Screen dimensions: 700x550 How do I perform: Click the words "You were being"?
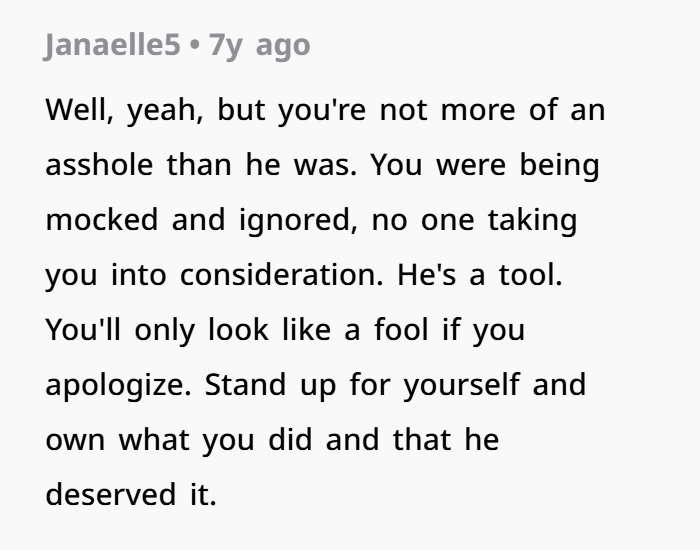pos(485,165)
